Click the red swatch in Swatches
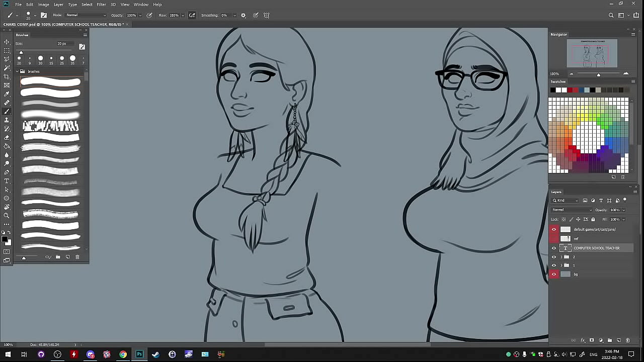644x362 pixels. point(570,90)
